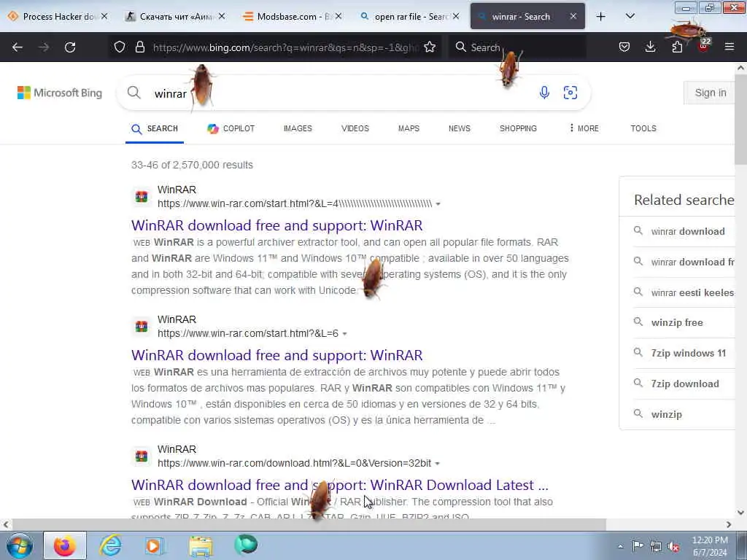Screen dimensions: 747x560
Task: Click the site security padlock icon
Action: [139, 47]
